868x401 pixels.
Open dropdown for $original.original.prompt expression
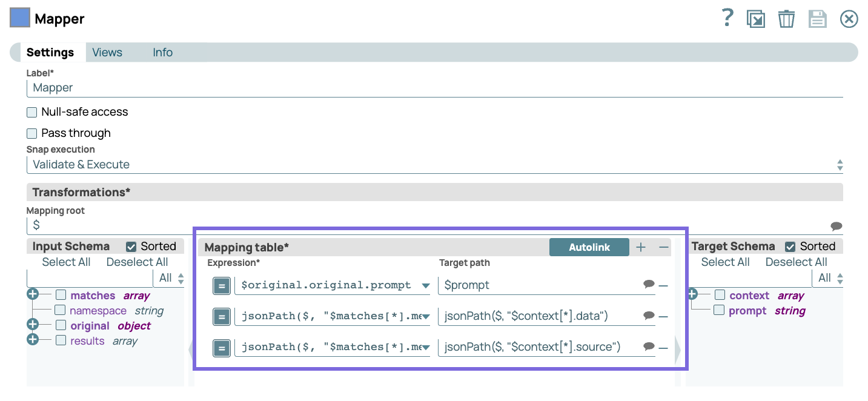click(425, 285)
